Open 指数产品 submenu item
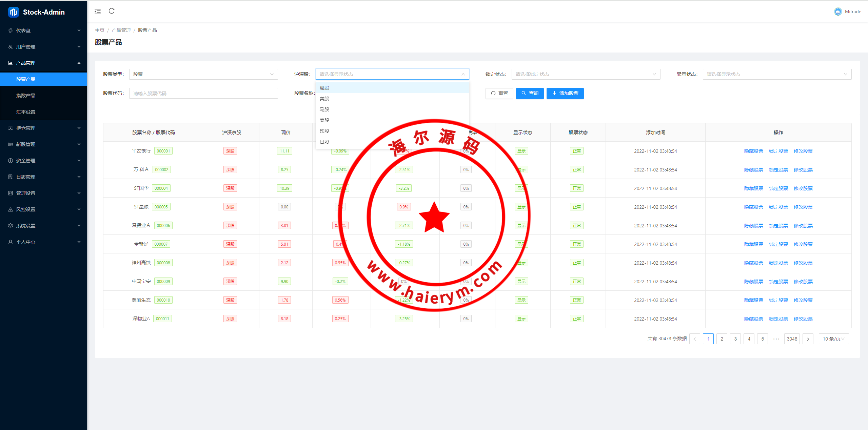The height and width of the screenshot is (430, 868). pyautogui.click(x=26, y=96)
